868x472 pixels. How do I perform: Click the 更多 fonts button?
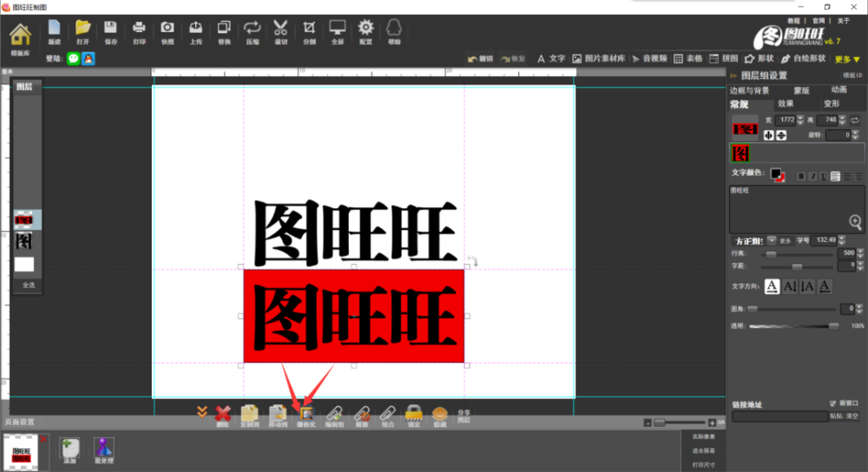click(786, 240)
